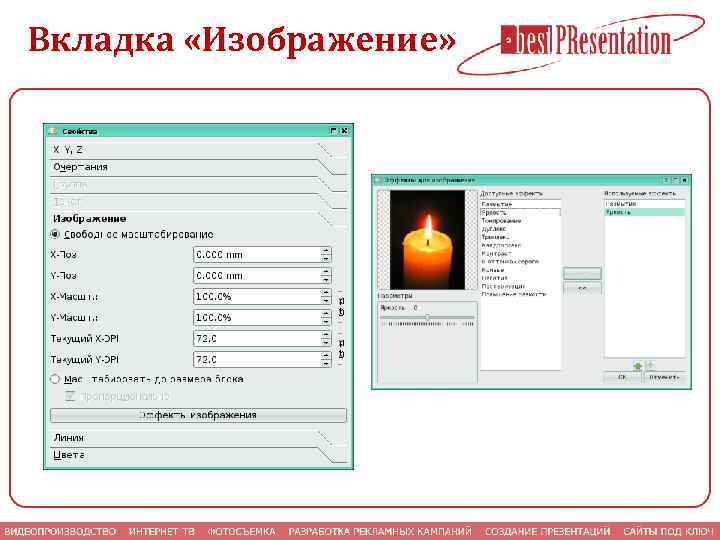The width and height of the screenshot is (720, 540).
Task: Open the Очертания tab
Action: [197, 167]
